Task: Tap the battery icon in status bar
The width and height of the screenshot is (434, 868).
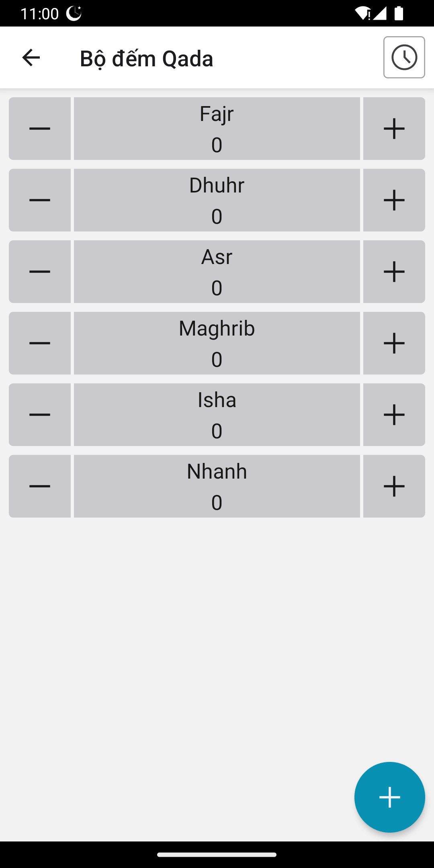Action: tap(399, 13)
